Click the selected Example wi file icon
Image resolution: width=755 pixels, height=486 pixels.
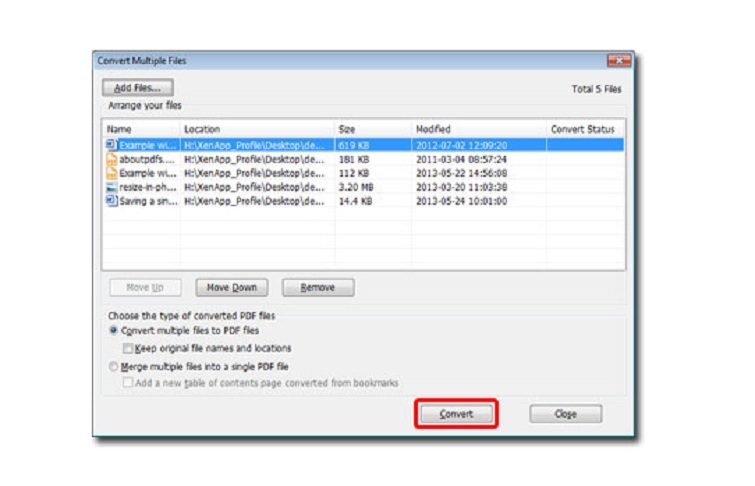click(x=112, y=145)
